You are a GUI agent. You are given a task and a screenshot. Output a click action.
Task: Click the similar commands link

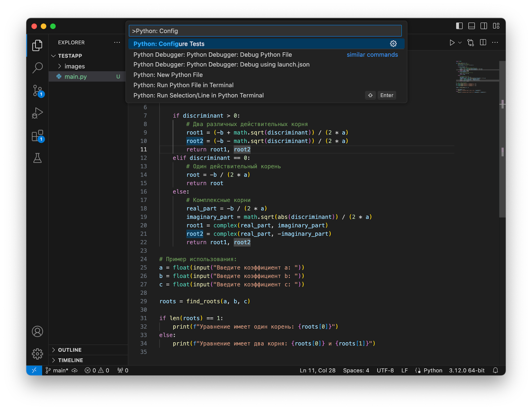pyautogui.click(x=372, y=55)
